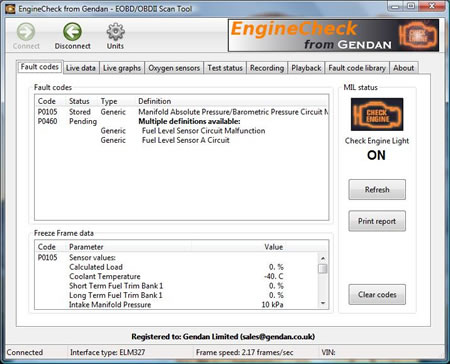Click the Connected status bar entry

pyautogui.click(x=25, y=352)
